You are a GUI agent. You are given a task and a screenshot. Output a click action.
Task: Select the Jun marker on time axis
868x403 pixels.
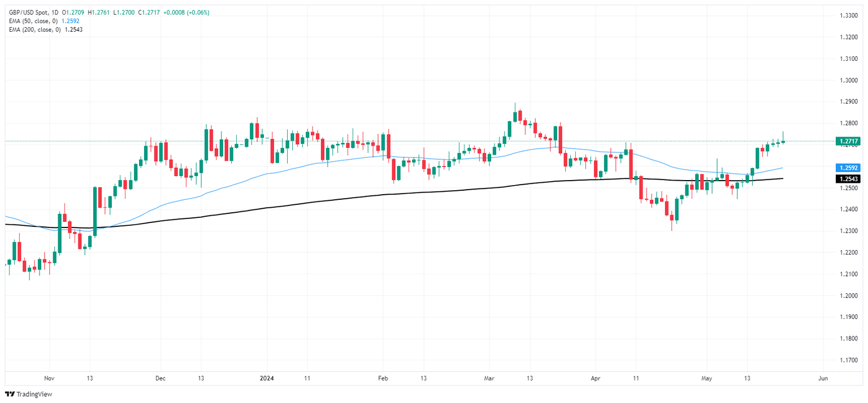pyautogui.click(x=823, y=378)
